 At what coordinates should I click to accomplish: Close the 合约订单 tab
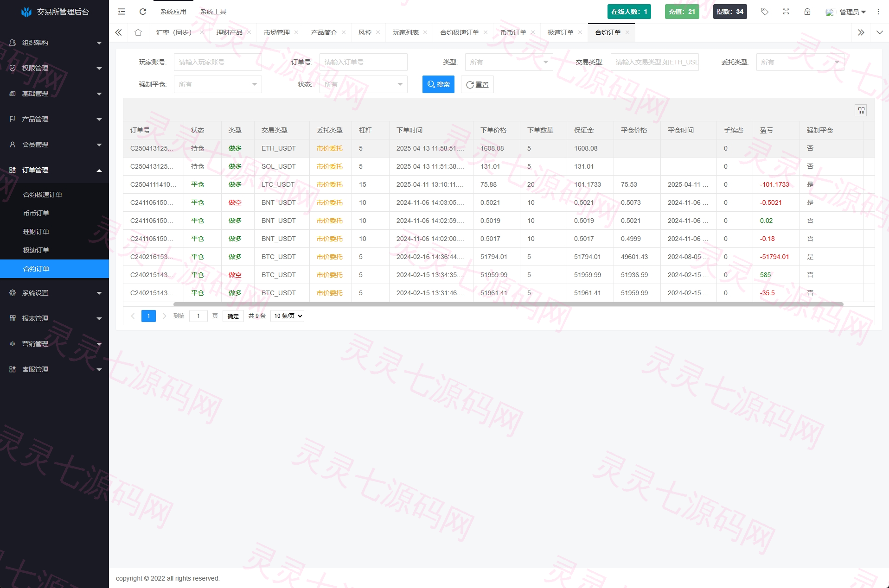coord(627,32)
